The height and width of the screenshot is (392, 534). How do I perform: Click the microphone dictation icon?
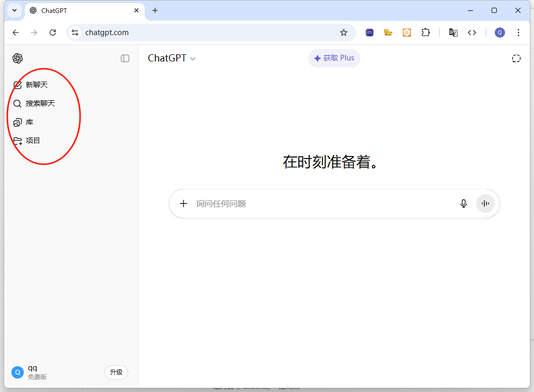464,203
